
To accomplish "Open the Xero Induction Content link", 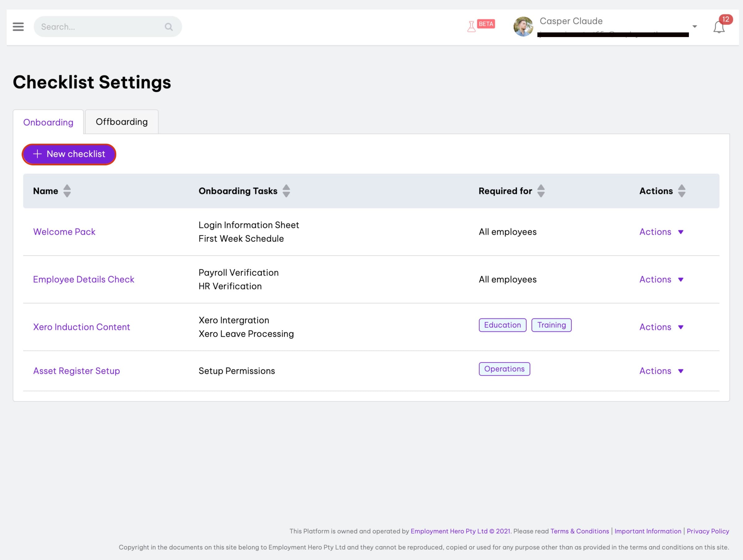I will 82,327.
